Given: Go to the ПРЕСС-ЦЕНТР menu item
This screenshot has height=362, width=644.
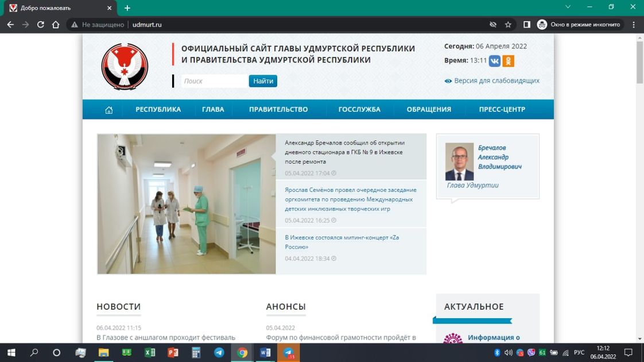Looking at the screenshot, I should pyautogui.click(x=502, y=110).
